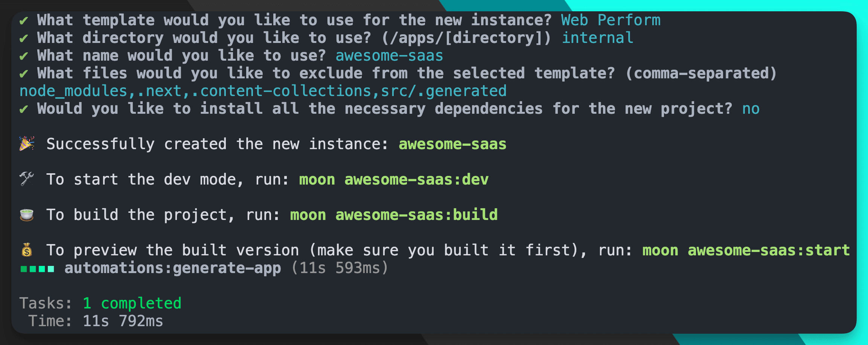Click the green tea cup emoji
The width and height of the screenshot is (868, 345).
[27, 215]
